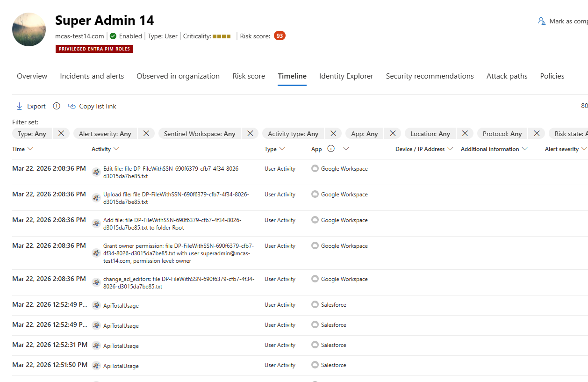Open the Attack paths tab
Viewport: 588px width, 382px height.
pyautogui.click(x=507, y=76)
